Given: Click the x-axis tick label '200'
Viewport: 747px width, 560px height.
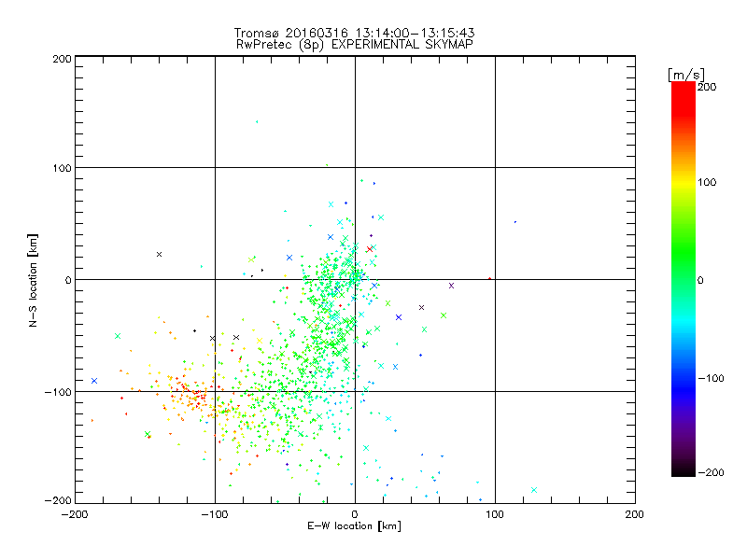Looking at the screenshot, I should coord(635,514).
